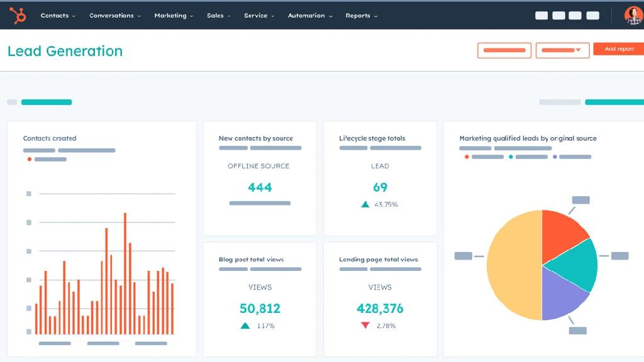Image resolution: width=644 pixels, height=362 pixels.
Task: Click green up arrow under Lead 69
Action: coord(365,204)
